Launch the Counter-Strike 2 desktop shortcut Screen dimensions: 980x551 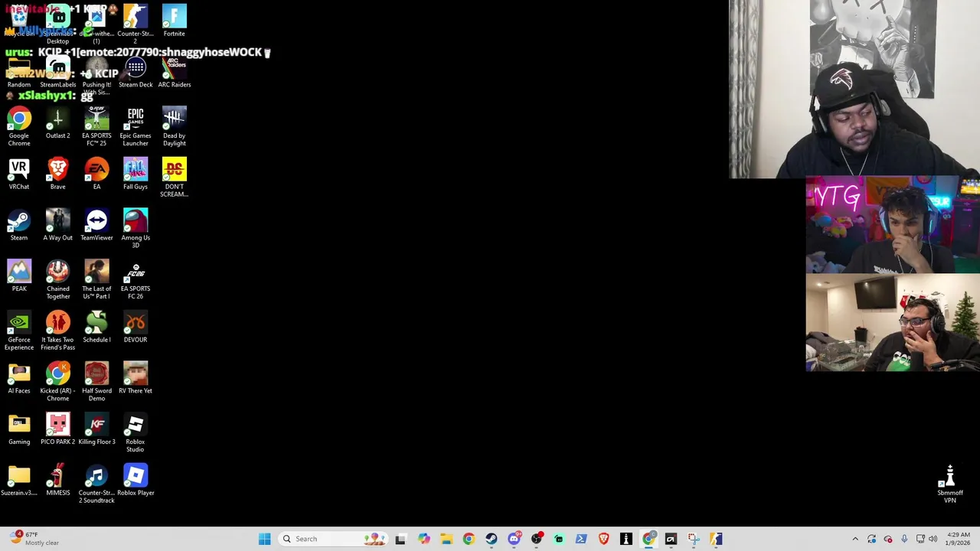136,24
